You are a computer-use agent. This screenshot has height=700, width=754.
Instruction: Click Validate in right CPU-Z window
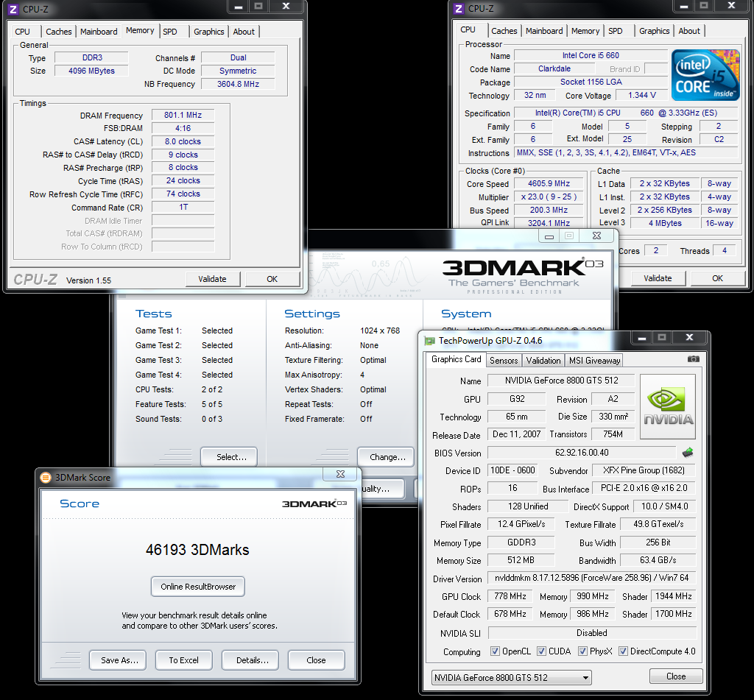tap(658, 278)
